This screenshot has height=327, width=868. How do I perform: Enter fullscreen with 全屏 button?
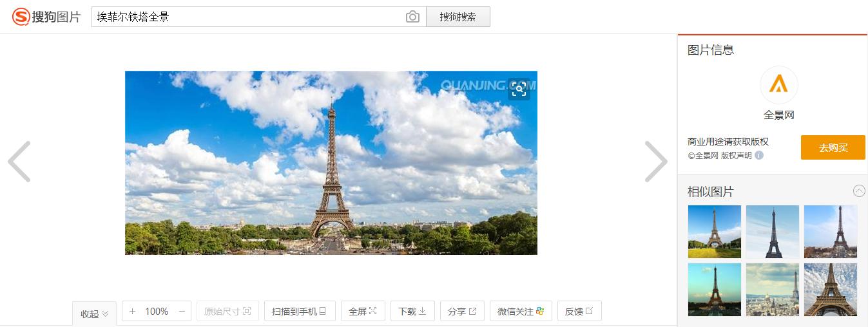click(x=363, y=312)
